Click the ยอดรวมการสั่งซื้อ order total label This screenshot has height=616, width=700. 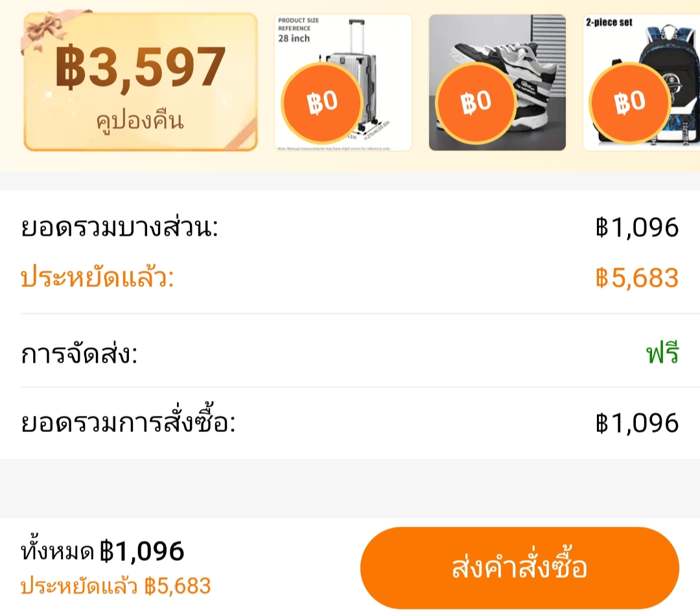point(128,424)
